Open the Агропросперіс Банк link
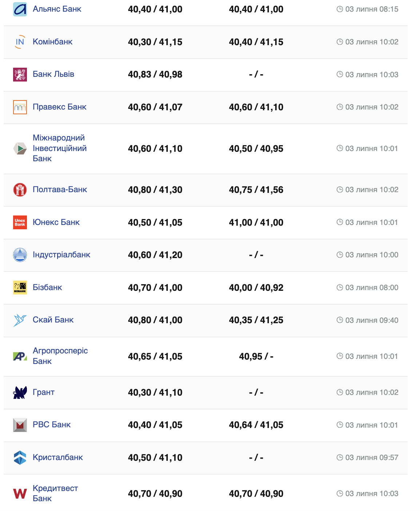The height and width of the screenshot is (511, 420). pos(60,356)
